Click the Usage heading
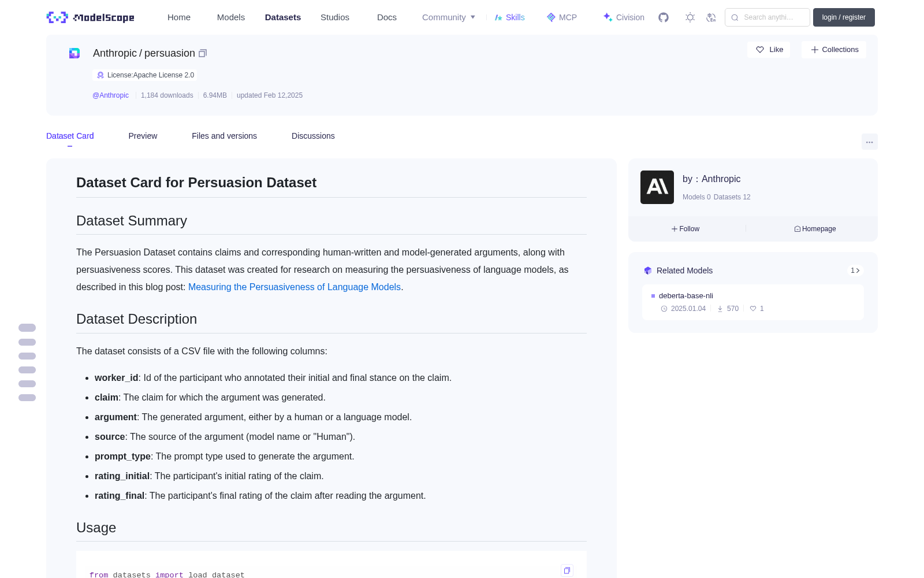 [x=96, y=528]
